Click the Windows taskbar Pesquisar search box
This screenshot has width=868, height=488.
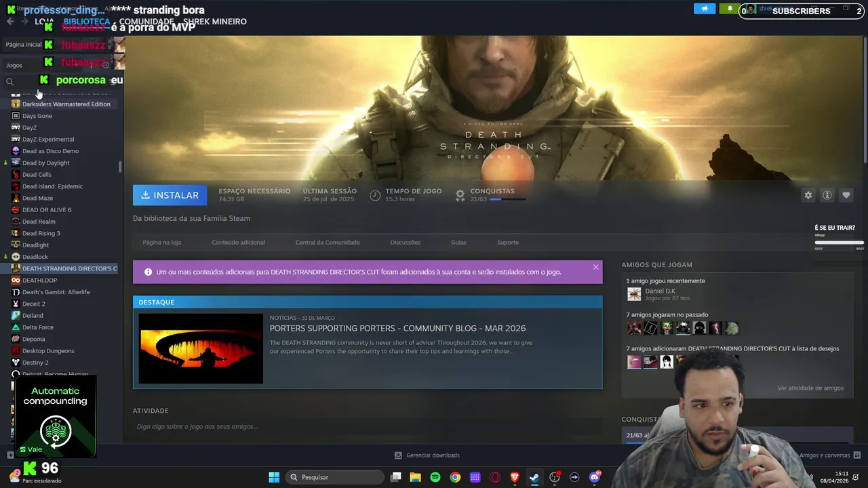pos(335,477)
